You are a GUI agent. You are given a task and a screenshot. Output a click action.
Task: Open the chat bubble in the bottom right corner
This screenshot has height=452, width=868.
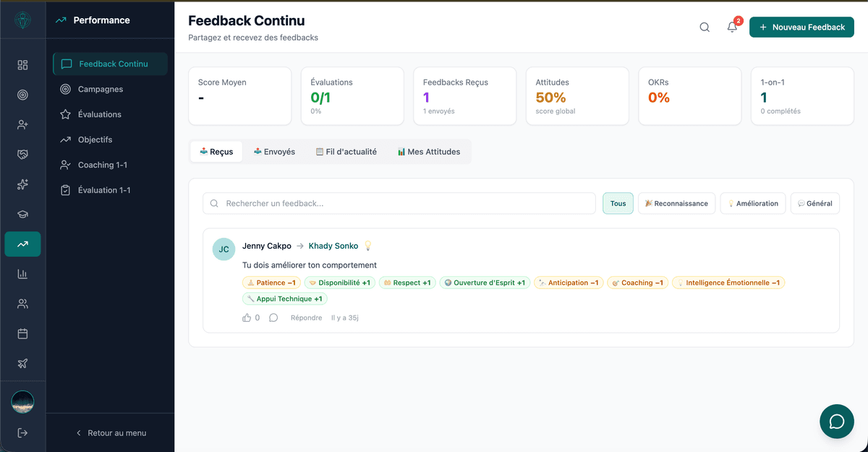(836, 421)
